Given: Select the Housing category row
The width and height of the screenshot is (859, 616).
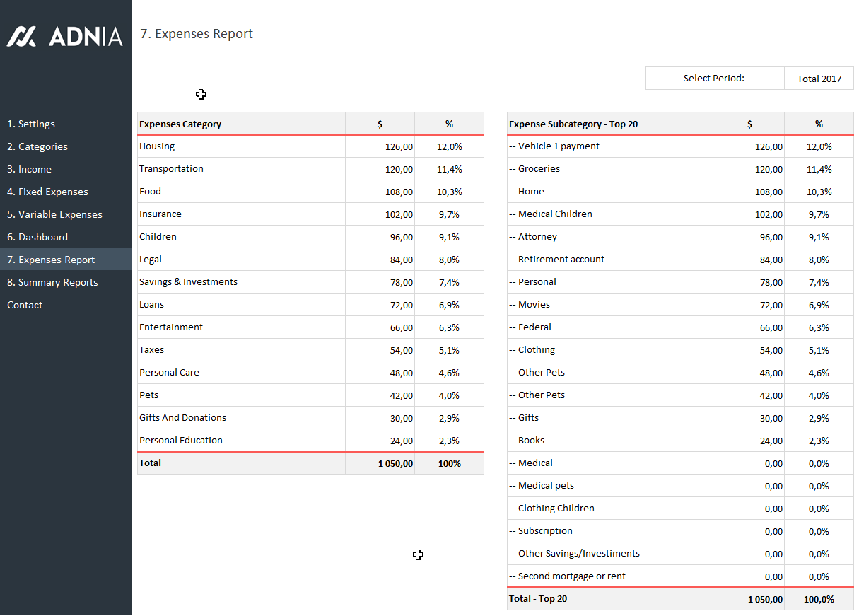Looking at the screenshot, I should coord(157,146).
